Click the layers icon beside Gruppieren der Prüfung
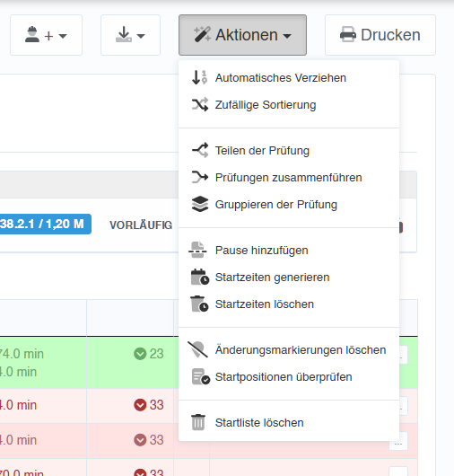The image size is (454, 476). pyautogui.click(x=200, y=204)
